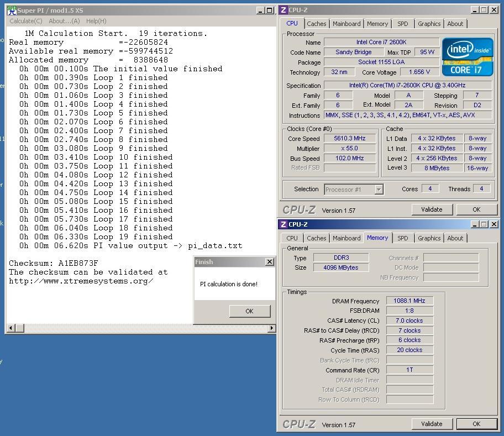Click the Bus Speed 102.0 MHz field
Screen dimensions: 504x436
tap(350, 159)
